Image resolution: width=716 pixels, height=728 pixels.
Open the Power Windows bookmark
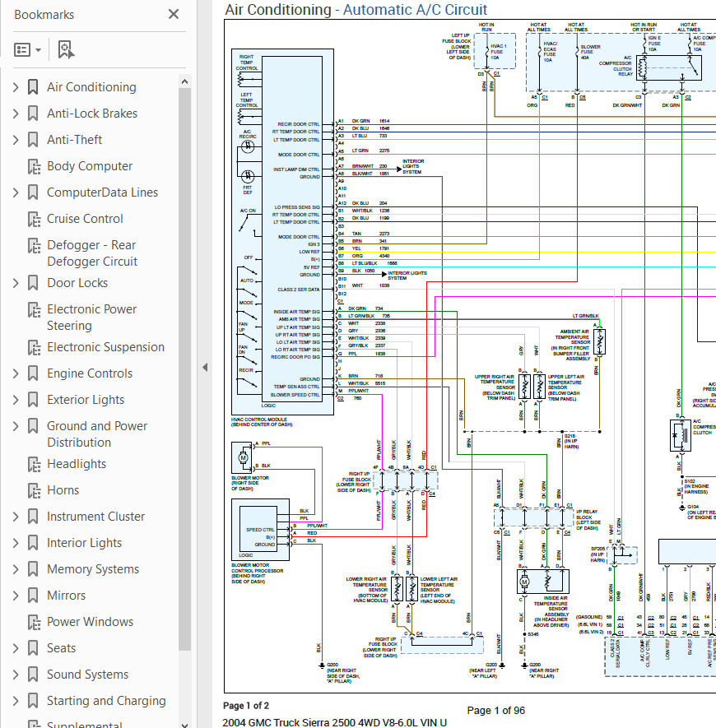coord(91,622)
